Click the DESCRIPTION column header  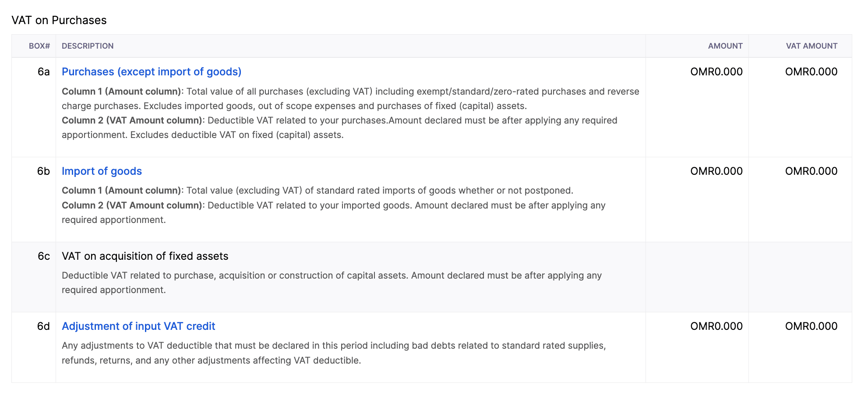pyautogui.click(x=88, y=46)
